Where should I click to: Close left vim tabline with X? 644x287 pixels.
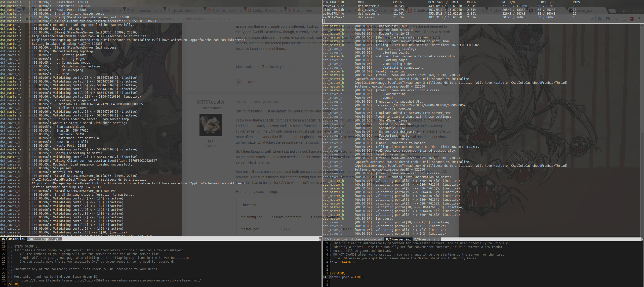(320, 239)
